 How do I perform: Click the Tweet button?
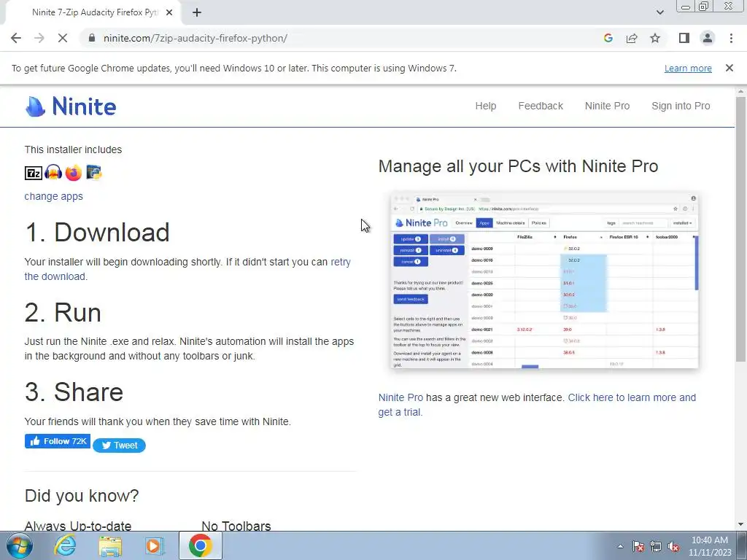(x=119, y=446)
